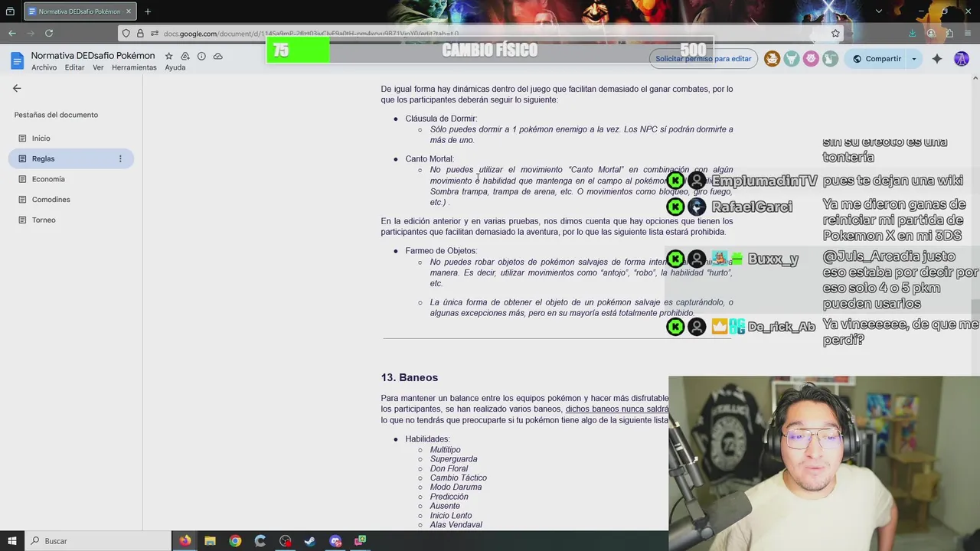The height and width of the screenshot is (551, 980).
Task: Open a new browser tab
Action: pyautogui.click(x=148, y=11)
